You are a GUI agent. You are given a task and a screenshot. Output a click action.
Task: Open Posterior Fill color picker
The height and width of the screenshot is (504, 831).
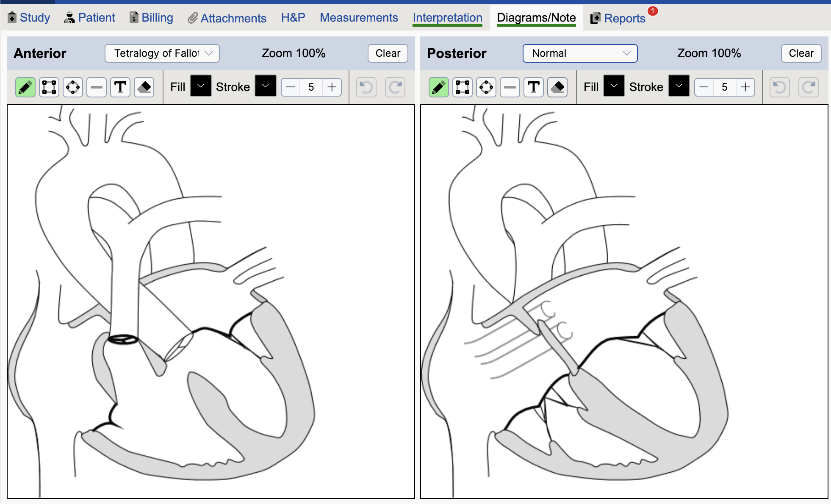click(x=614, y=86)
